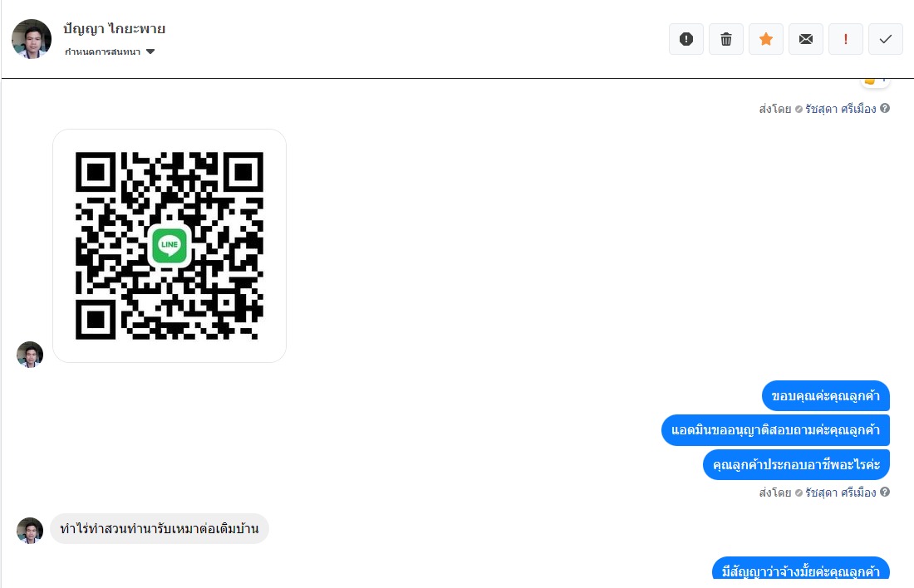The image size is (914, 588).
Task: Expand the กำหนดการสนทนา dropdown arrow
Action: [150, 51]
